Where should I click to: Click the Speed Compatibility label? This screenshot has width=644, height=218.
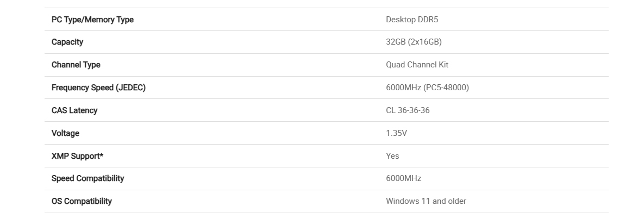click(x=88, y=179)
